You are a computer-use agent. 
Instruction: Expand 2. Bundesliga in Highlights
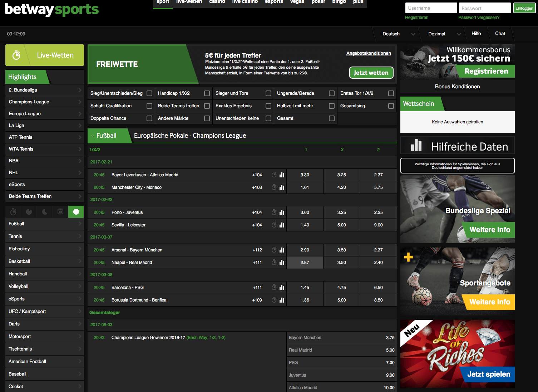tap(45, 90)
